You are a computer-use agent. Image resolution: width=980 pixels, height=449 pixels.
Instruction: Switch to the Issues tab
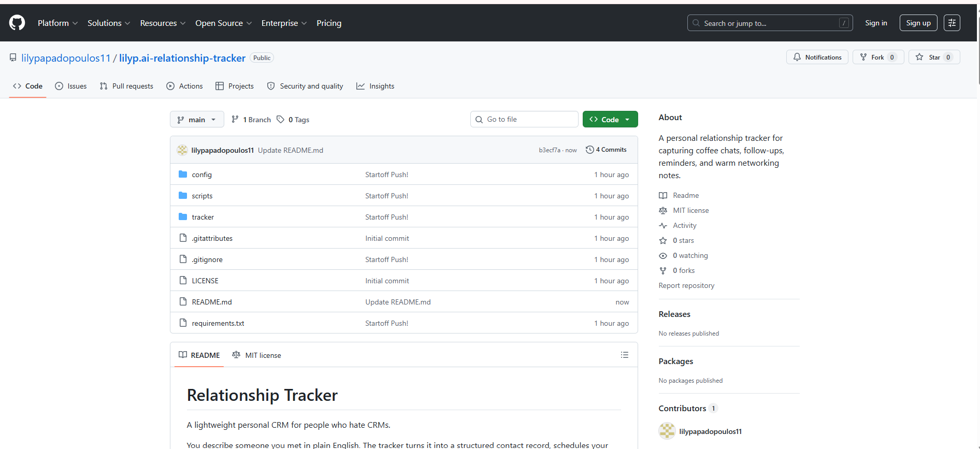tap(71, 86)
